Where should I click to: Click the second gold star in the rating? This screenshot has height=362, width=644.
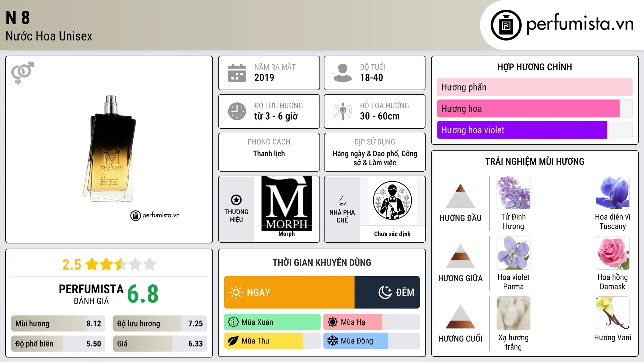[x=106, y=264]
